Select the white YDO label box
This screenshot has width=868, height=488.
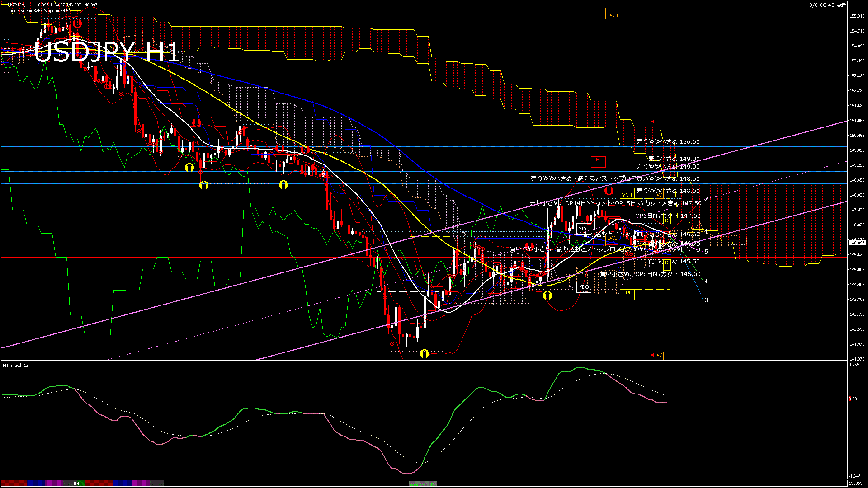click(x=584, y=287)
